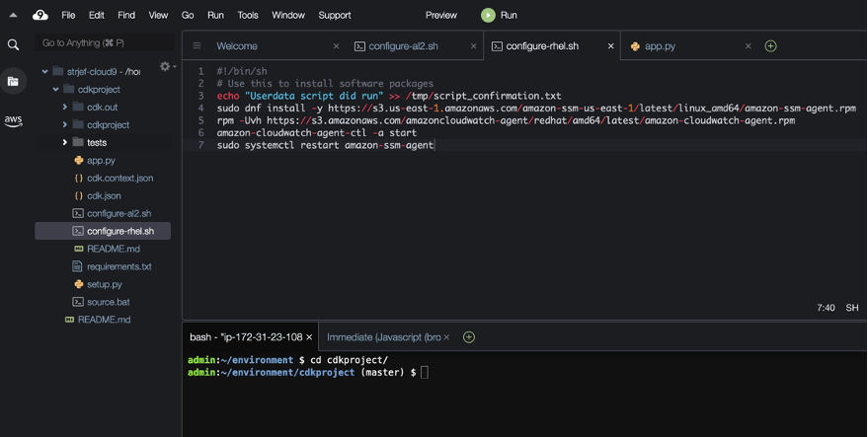This screenshot has height=437, width=868.
Task: Close the app.py tab
Action: click(x=748, y=46)
